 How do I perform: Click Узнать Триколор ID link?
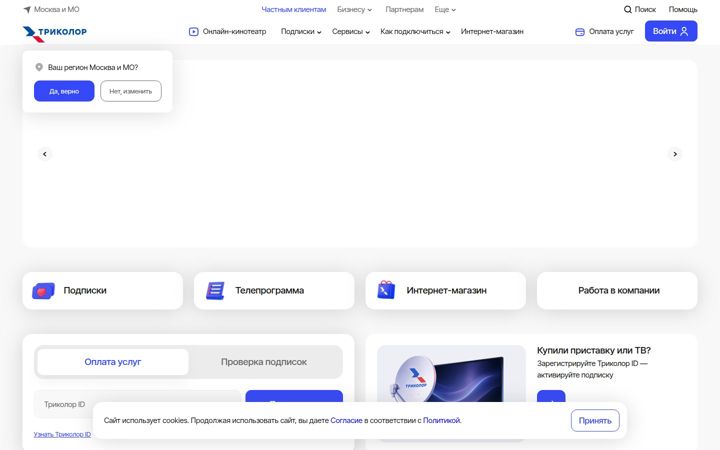pos(62,434)
